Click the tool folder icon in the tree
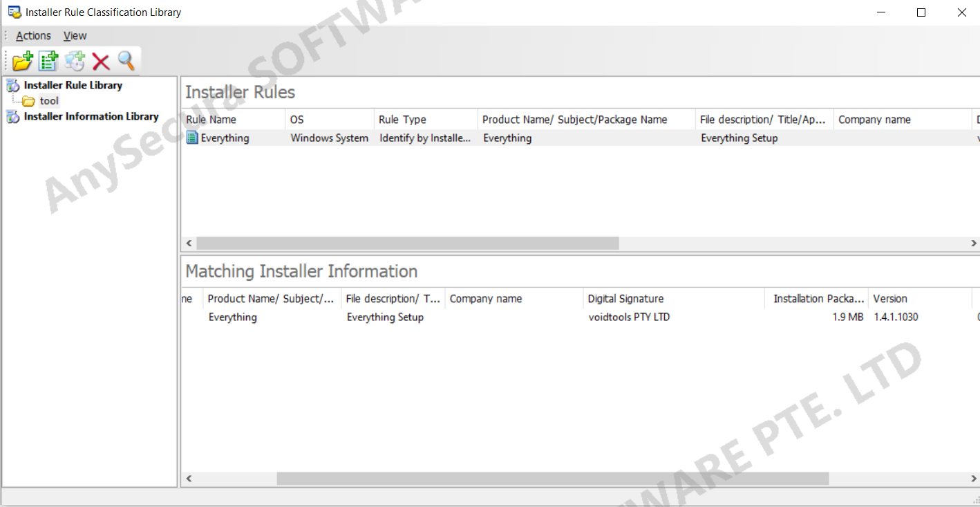 [28, 102]
